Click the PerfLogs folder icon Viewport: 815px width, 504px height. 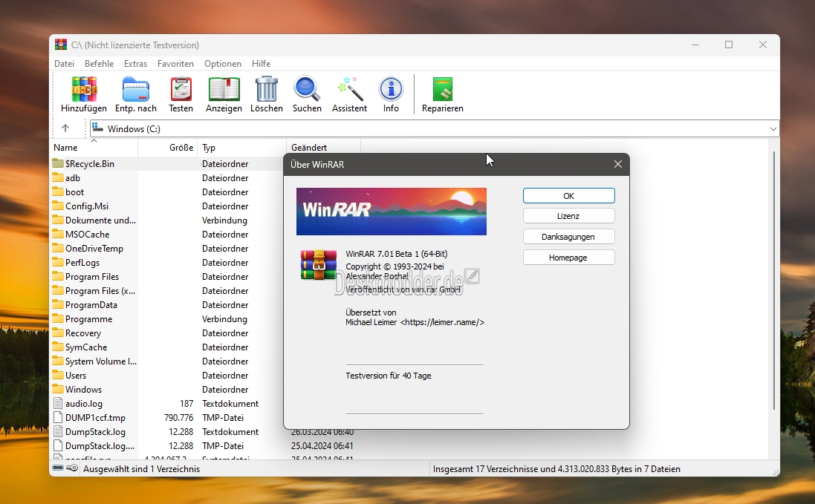58,262
